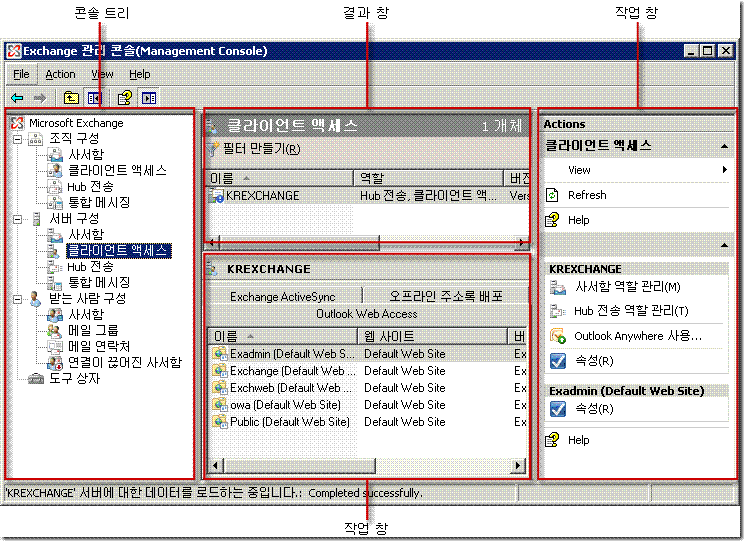Open the Action menu
This screenshot has height=541, width=744.
tap(60, 75)
